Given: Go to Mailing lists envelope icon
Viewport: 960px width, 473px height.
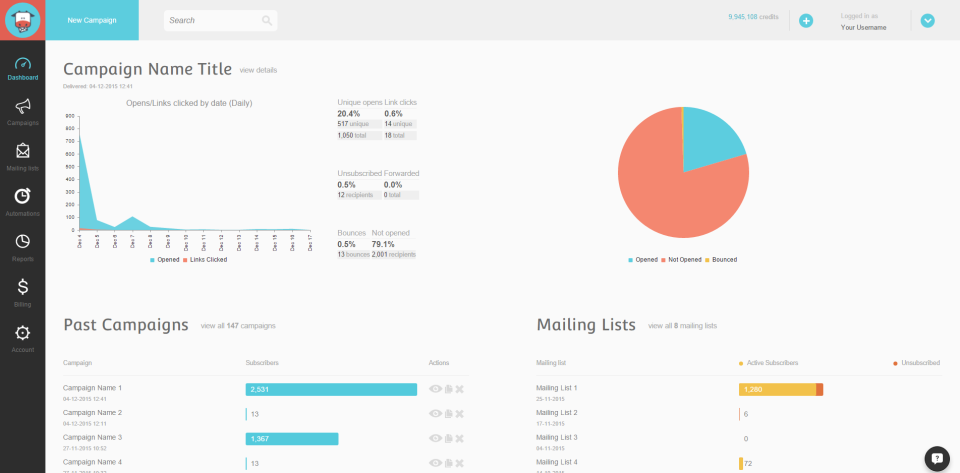Looking at the screenshot, I should point(23,151).
